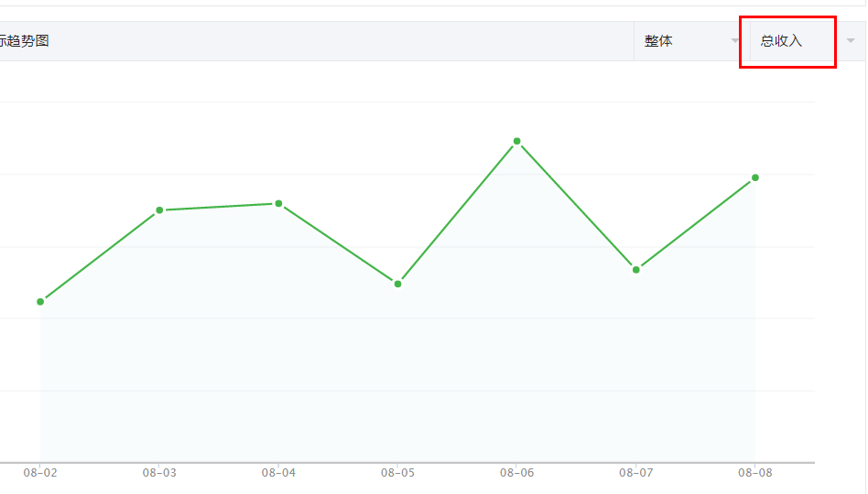Image resolution: width=868 pixels, height=494 pixels.
Task: Click the 08-02 data point on the line
Action: tap(40, 302)
